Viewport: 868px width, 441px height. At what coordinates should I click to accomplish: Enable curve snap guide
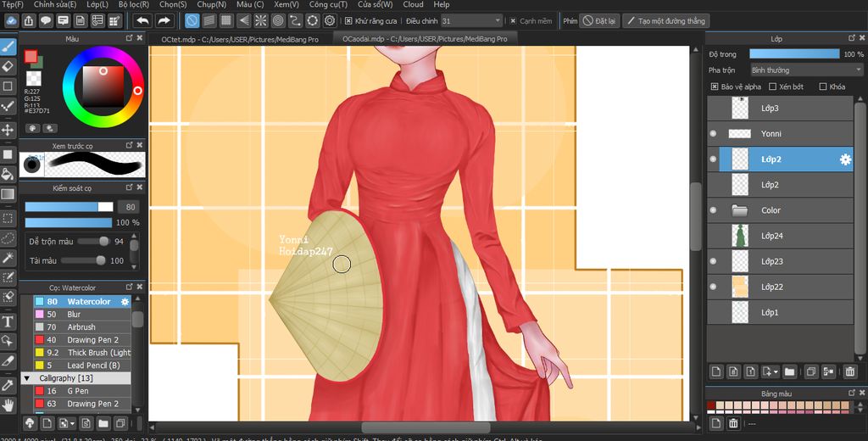tap(295, 21)
